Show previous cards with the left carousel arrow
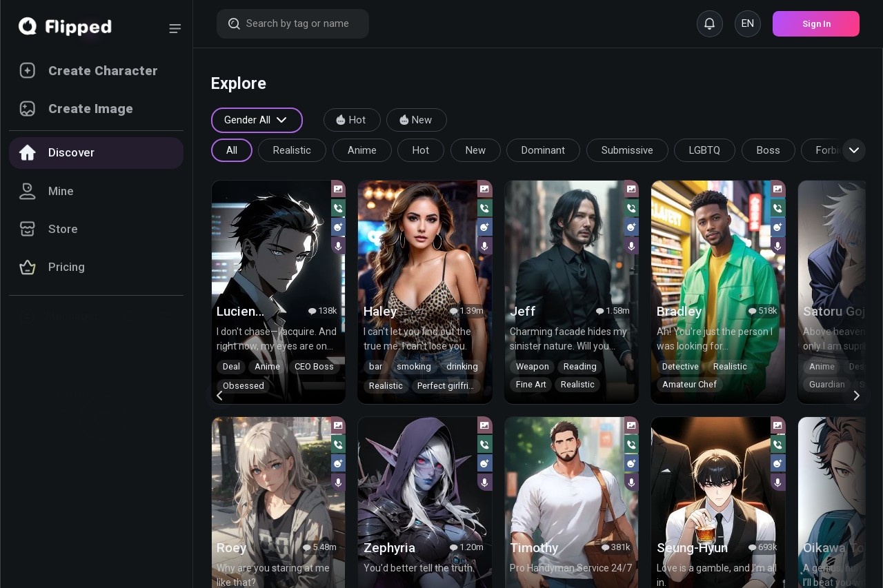The width and height of the screenshot is (883, 588). click(219, 395)
